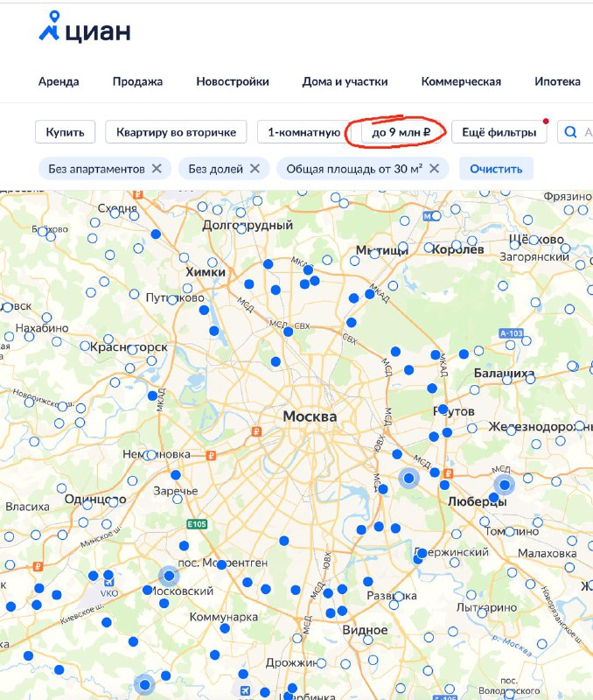593x700 pixels.
Task: Open the Продажа menu
Action: click(x=137, y=81)
